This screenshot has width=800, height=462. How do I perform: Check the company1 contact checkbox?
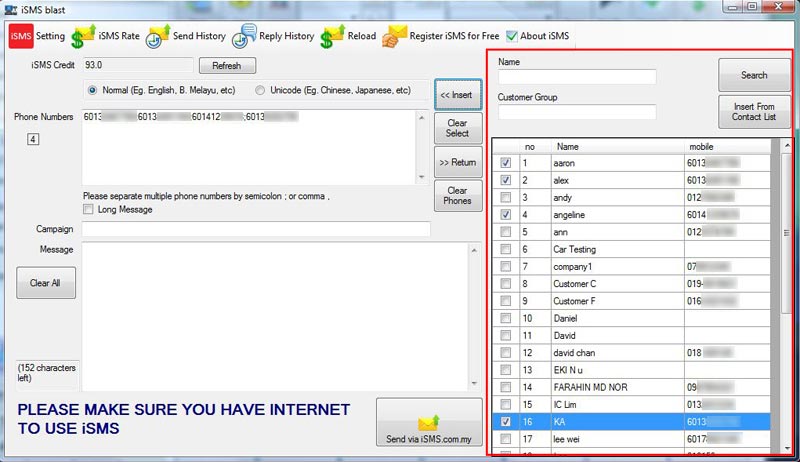coord(506,266)
